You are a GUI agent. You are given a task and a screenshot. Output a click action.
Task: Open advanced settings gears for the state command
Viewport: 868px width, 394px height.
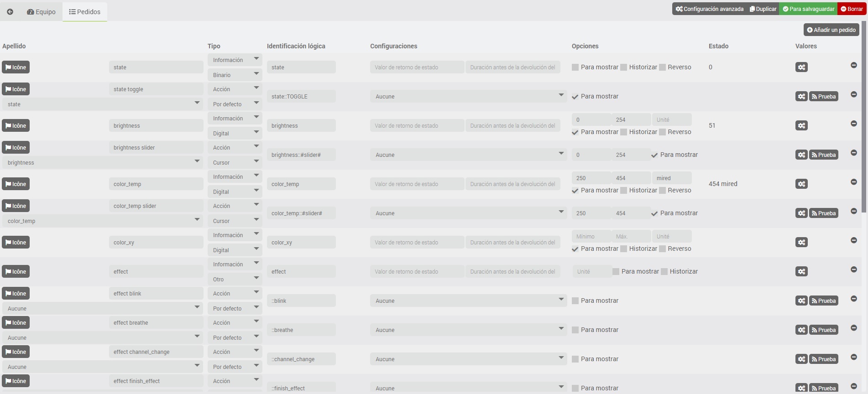801,67
